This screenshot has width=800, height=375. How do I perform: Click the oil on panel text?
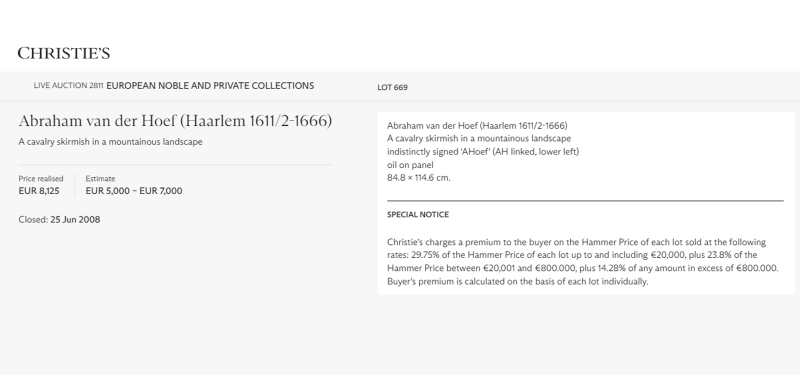click(410, 165)
